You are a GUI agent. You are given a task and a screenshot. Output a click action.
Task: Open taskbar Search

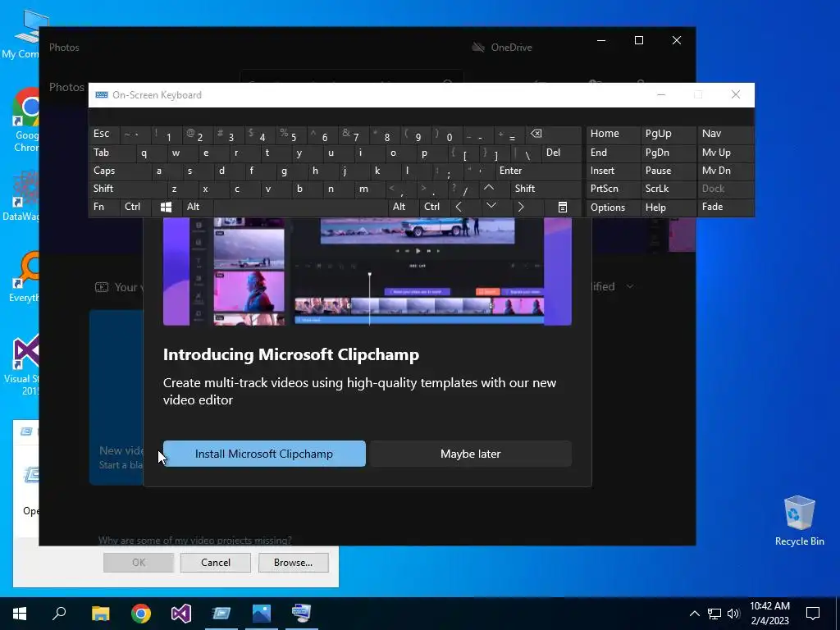pyautogui.click(x=59, y=614)
